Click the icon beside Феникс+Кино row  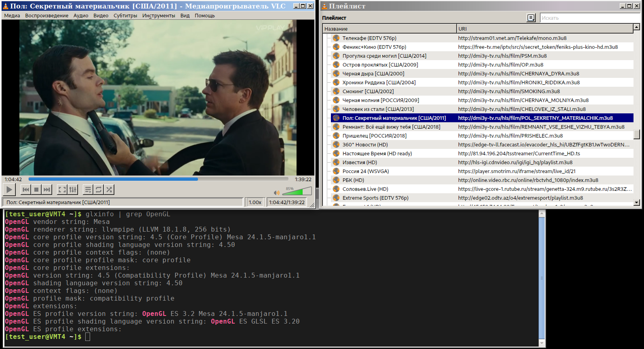pos(336,47)
